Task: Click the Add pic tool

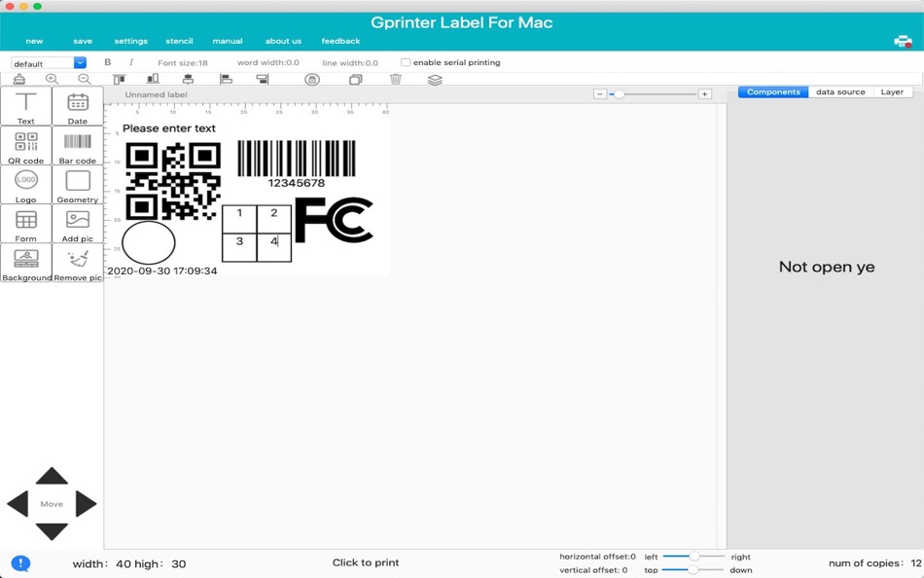Action: click(x=77, y=224)
